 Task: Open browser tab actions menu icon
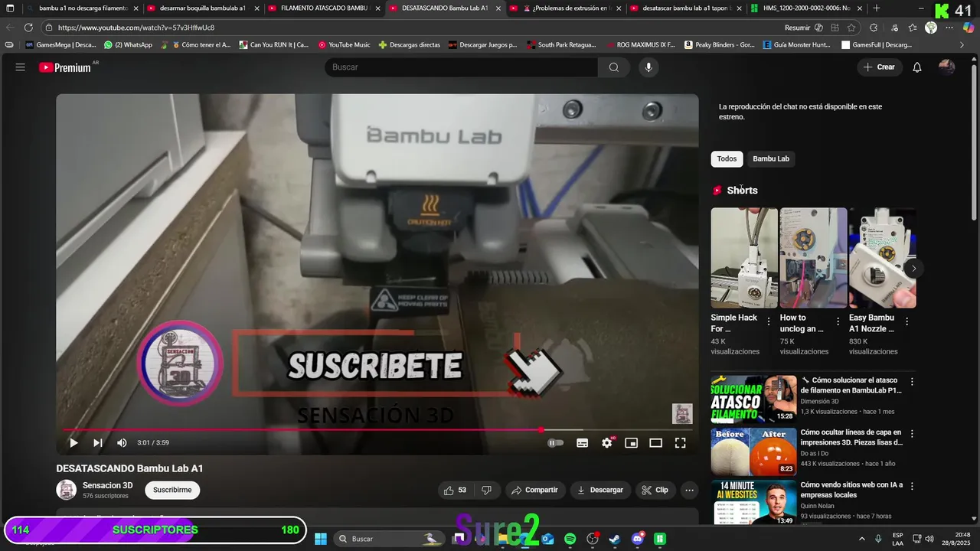pos(10,8)
